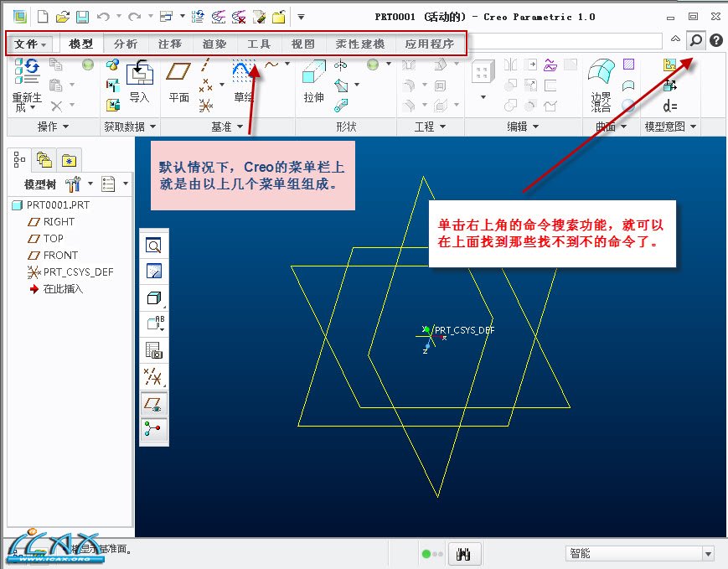Open the quick access toolbar customize arrow
The width and height of the screenshot is (728, 569).
(301, 18)
